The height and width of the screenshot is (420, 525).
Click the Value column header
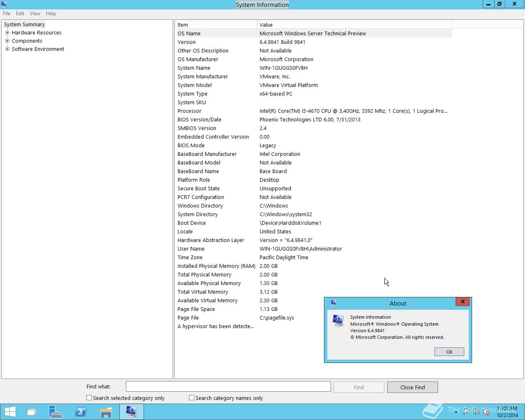point(354,25)
